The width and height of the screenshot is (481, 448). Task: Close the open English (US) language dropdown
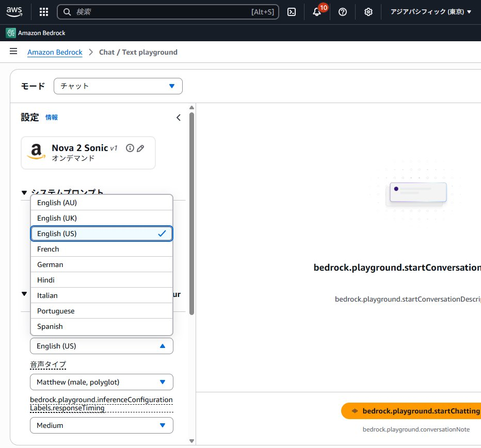102,346
